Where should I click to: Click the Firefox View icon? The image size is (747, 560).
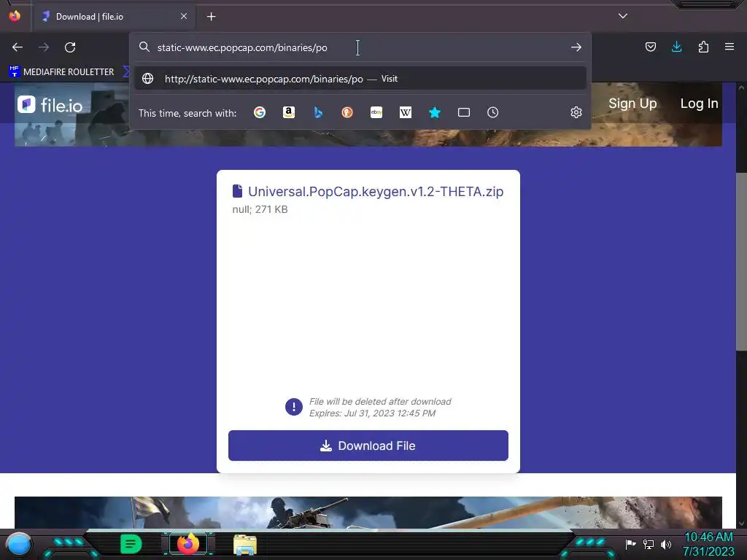(15, 16)
